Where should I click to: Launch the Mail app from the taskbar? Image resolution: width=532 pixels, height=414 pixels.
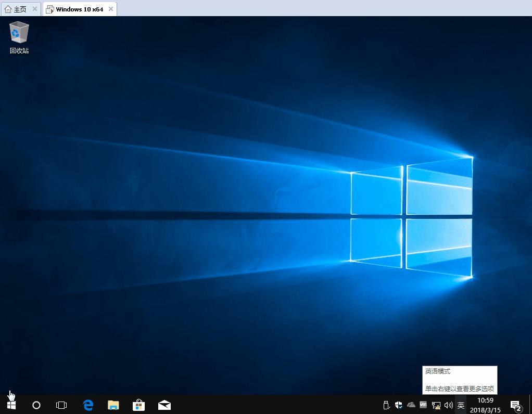[164, 405]
